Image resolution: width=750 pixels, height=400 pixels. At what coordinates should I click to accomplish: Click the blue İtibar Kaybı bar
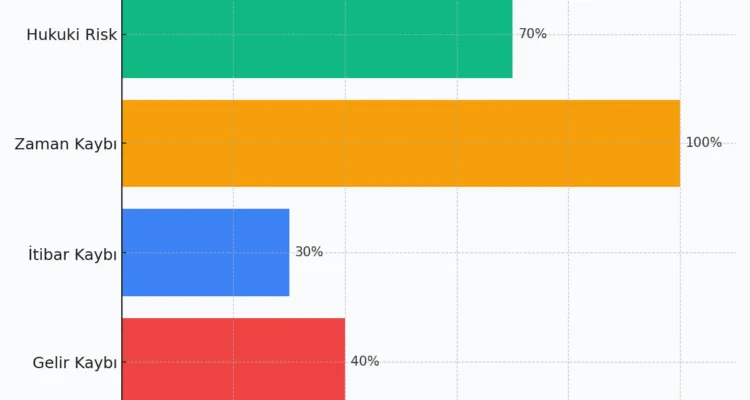(x=206, y=252)
